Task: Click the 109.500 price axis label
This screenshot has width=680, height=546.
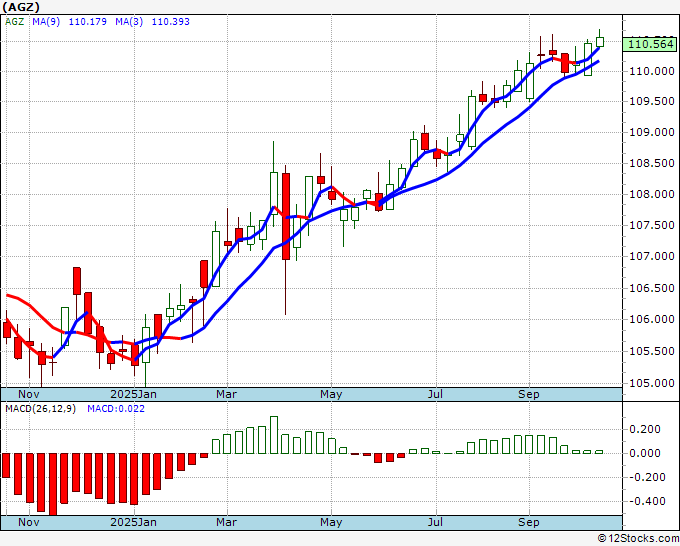Action: coord(652,101)
